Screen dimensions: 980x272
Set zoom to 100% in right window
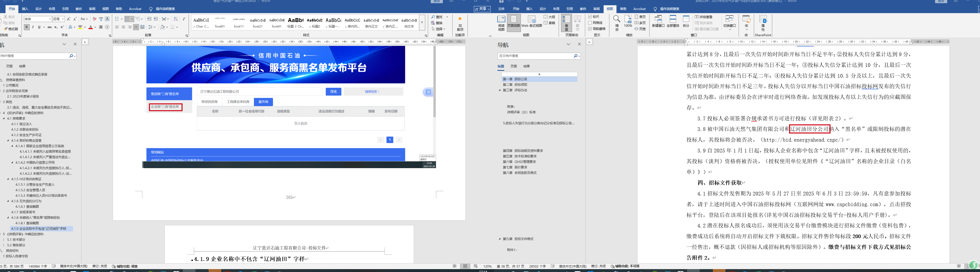point(628,22)
